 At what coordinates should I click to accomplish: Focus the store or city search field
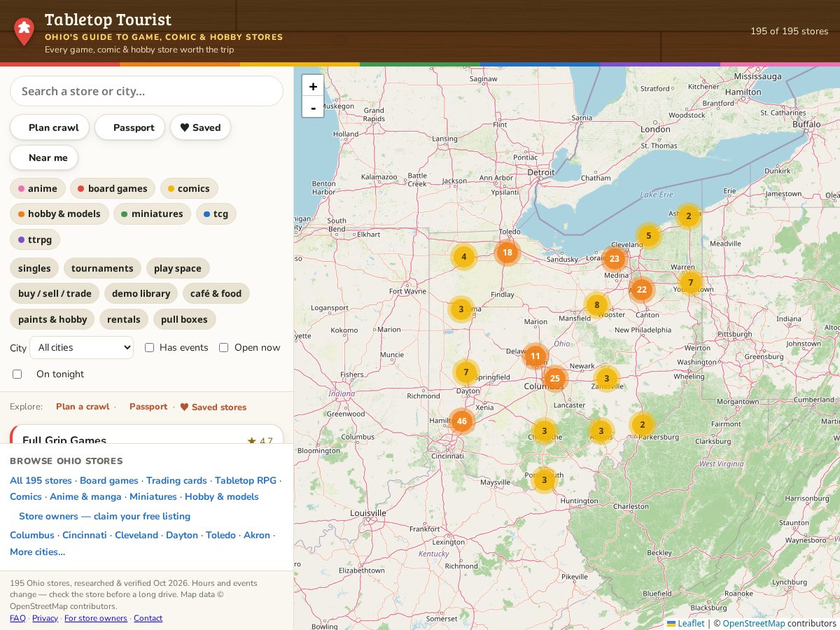click(146, 91)
